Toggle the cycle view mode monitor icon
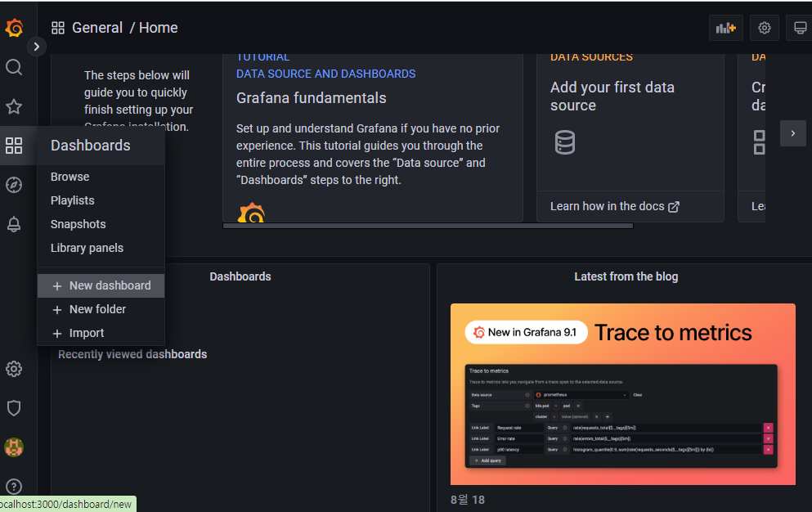The height and width of the screenshot is (512, 812). [800, 28]
